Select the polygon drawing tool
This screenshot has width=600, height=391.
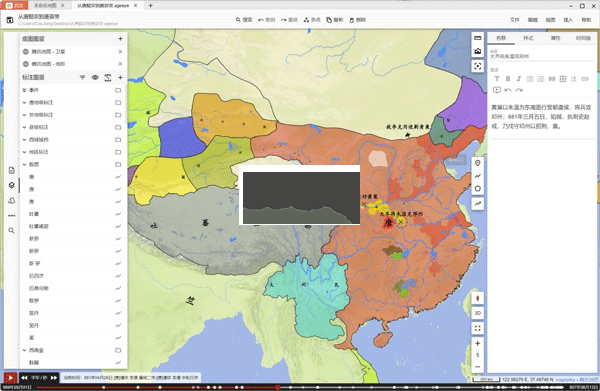click(478, 189)
